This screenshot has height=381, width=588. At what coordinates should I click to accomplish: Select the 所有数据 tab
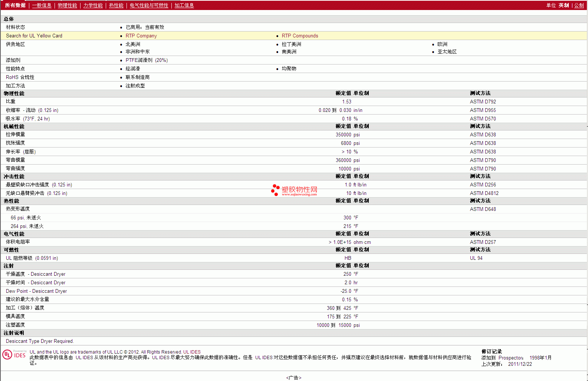tap(15, 5)
